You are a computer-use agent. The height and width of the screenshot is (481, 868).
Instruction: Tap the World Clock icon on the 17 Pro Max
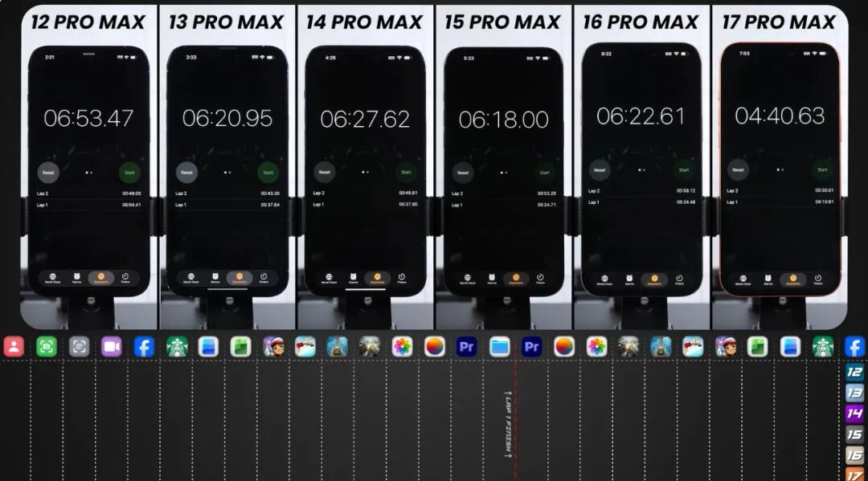point(743,277)
